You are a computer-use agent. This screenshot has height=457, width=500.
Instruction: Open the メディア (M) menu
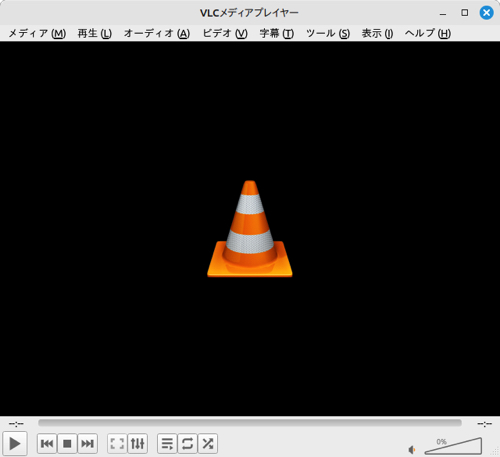click(37, 33)
